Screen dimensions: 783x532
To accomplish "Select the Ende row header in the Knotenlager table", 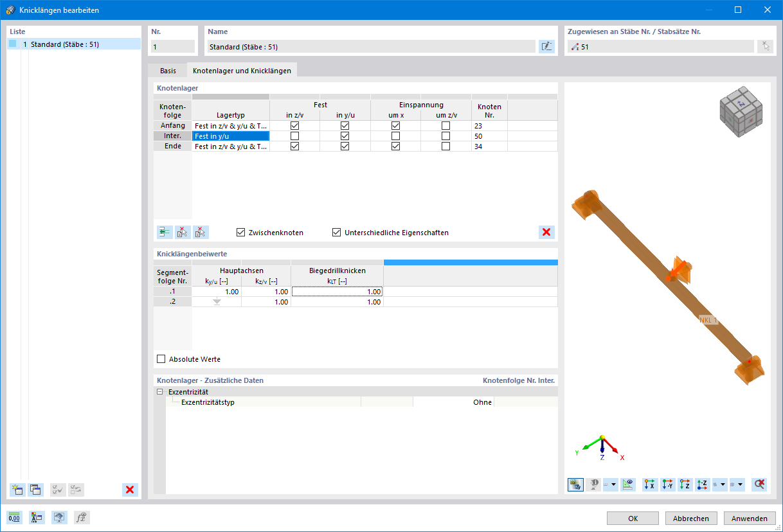I will coord(172,146).
